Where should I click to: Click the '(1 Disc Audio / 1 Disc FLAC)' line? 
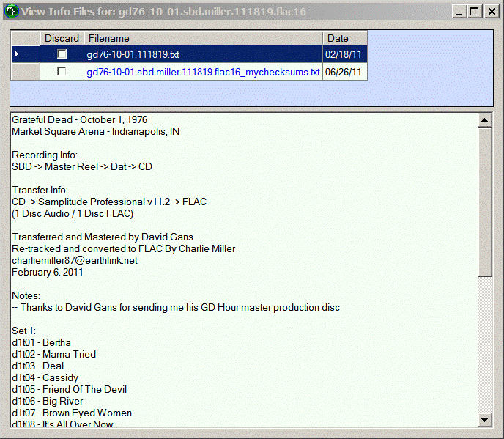point(73,213)
